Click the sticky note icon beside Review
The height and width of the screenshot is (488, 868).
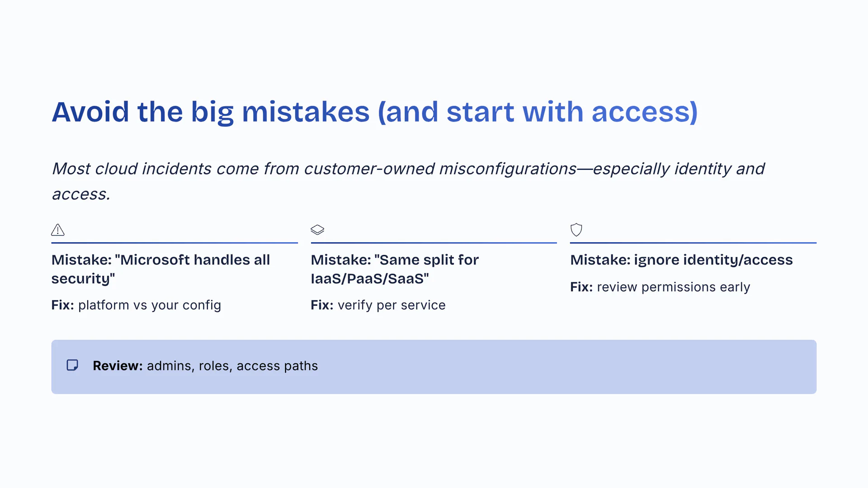72,365
